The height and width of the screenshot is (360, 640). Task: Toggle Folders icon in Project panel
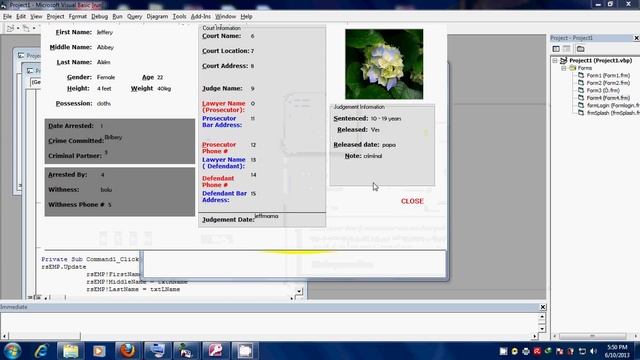pyautogui.click(x=580, y=49)
